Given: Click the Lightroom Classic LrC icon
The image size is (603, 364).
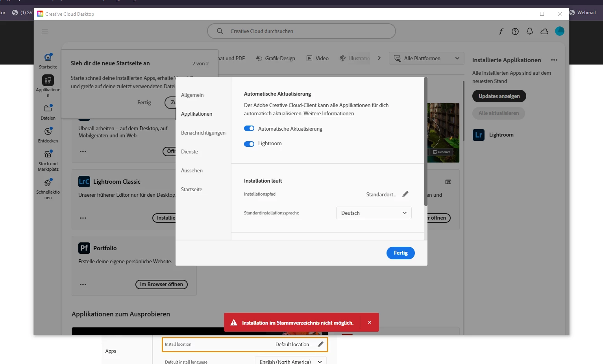Looking at the screenshot, I should tap(84, 181).
